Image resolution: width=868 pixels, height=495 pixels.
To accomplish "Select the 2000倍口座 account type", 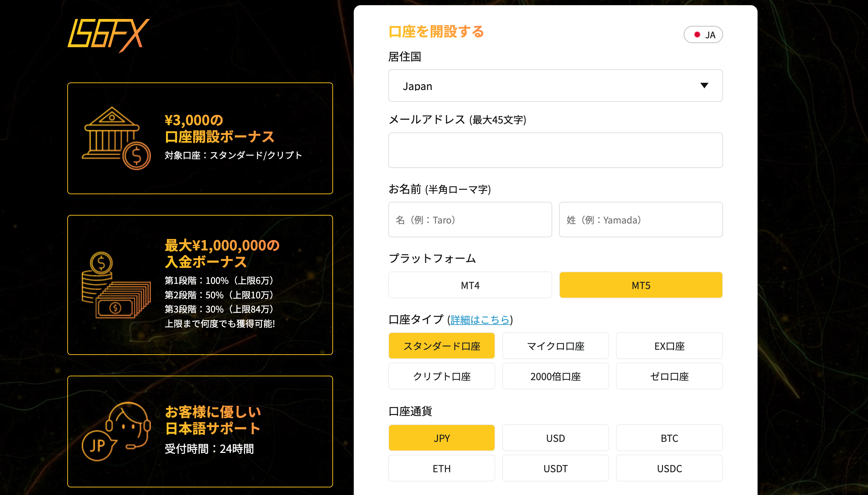I will pyautogui.click(x=555, y=376).
